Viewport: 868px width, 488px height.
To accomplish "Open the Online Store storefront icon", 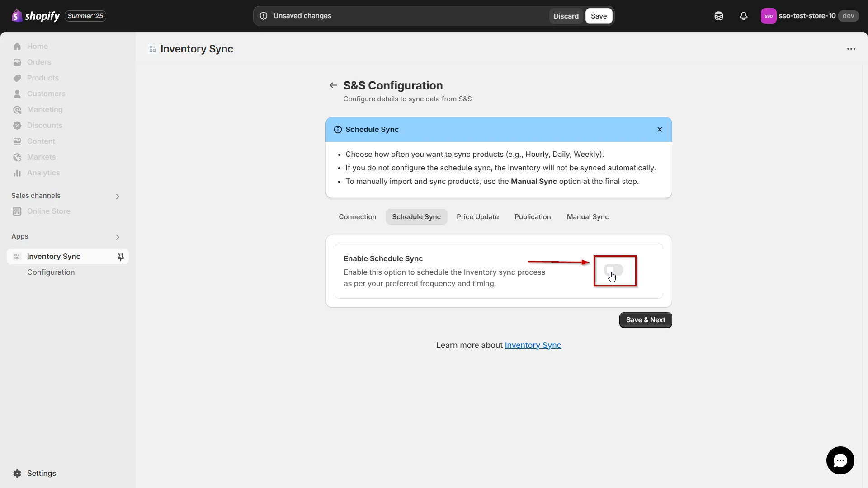I will coord(17,211).
